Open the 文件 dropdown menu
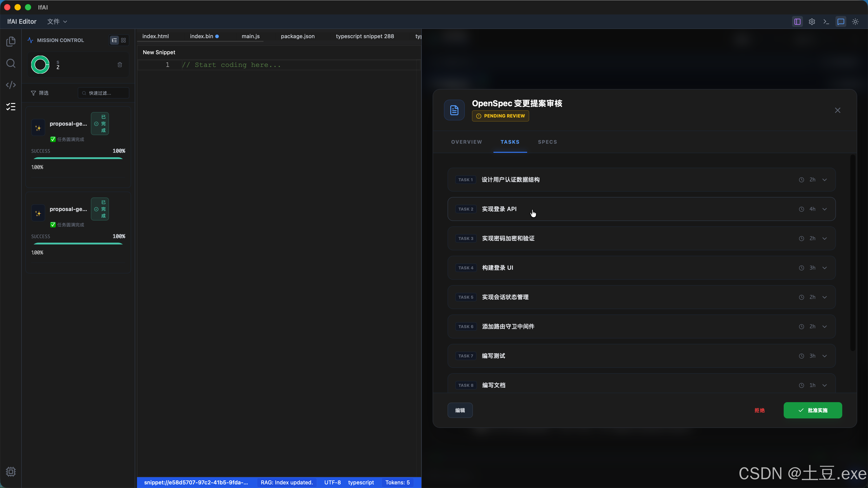868x488 pixels. point(57,21)
